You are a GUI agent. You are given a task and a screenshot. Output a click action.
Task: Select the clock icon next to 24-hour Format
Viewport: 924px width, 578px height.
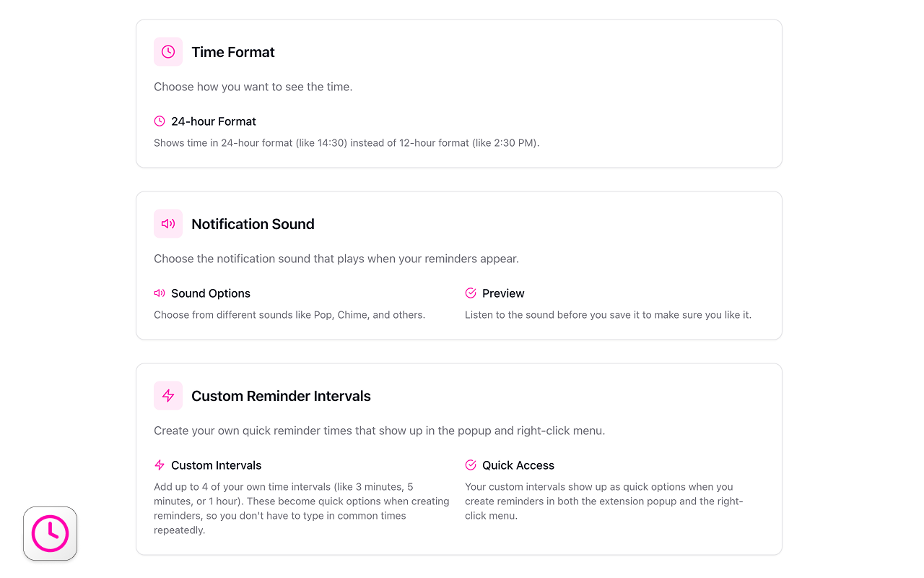point(159,121)
